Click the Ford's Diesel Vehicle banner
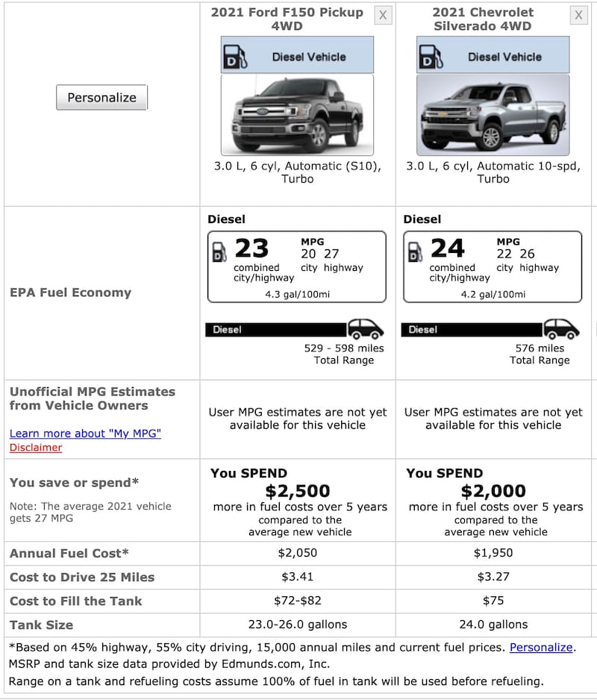597x700 pixels. [308, 56]
